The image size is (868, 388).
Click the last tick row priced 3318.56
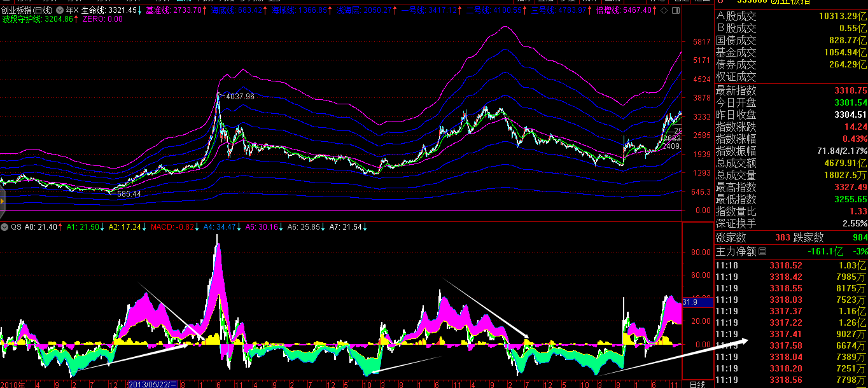791,380
